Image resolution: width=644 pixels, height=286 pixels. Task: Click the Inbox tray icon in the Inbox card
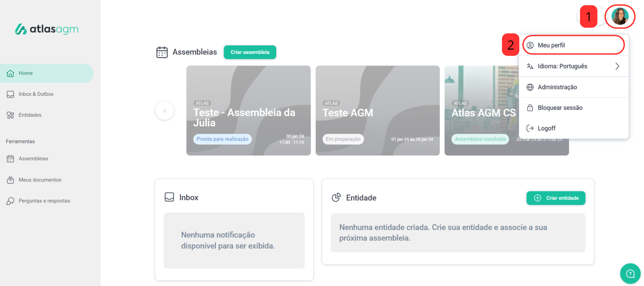tap(169, 197)
